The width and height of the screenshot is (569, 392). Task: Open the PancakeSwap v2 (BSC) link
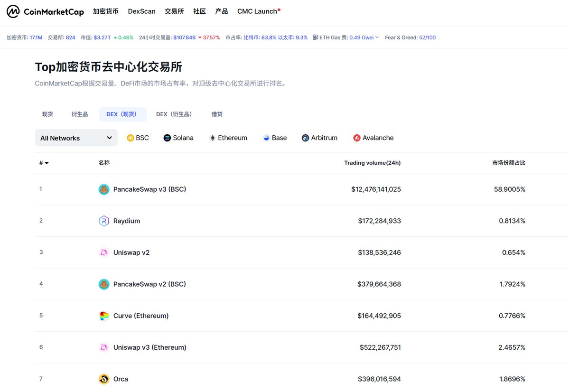click(x=149, y=284)
